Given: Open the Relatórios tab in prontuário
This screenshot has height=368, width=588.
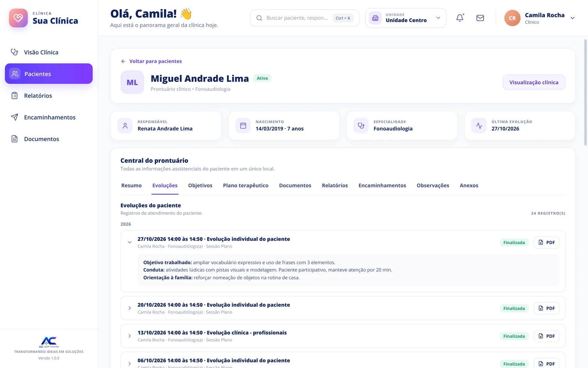Looking at the screenshot, I should [x=335, y=185].
